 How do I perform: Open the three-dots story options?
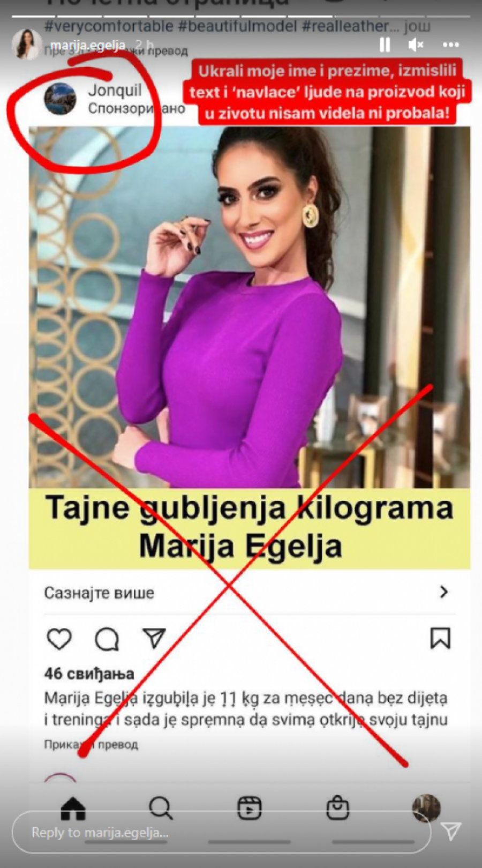(451, 45)
